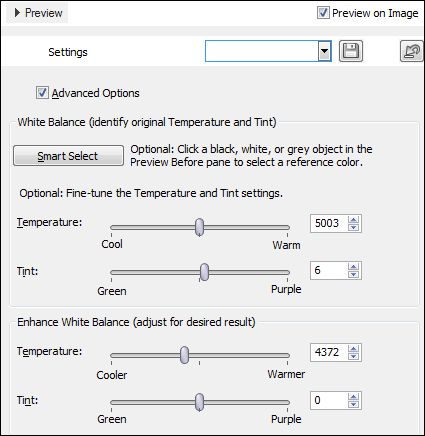Click the Temperature value field showing 5003
This screenshot has height=436, width=425.
pyautogui.click(x=329, y=223)
